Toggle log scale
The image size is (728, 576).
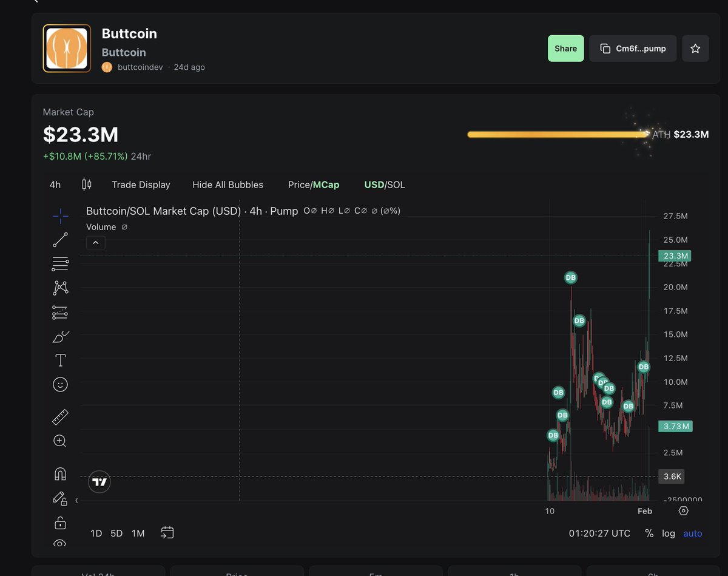(x=669, y=534)
